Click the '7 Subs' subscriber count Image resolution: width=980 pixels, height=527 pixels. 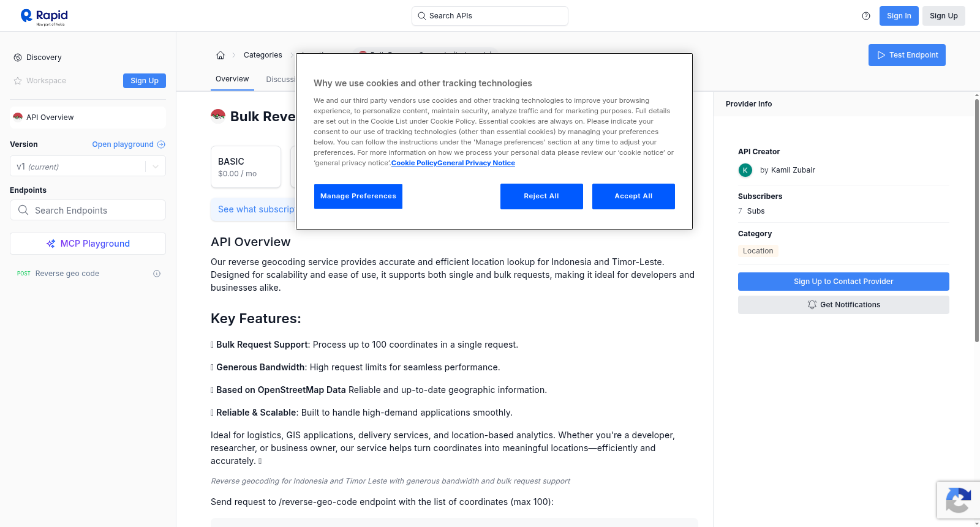[x=752, y=211]
